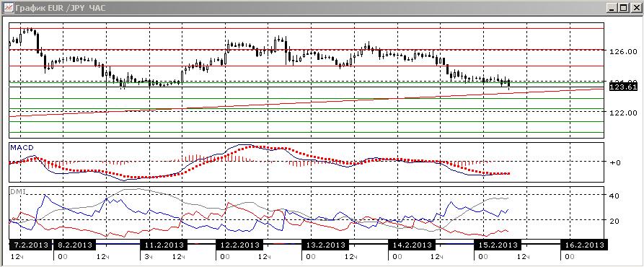Click the DMI indicator label
Viewport: 644px width, 267px height.
pos(17,192)
